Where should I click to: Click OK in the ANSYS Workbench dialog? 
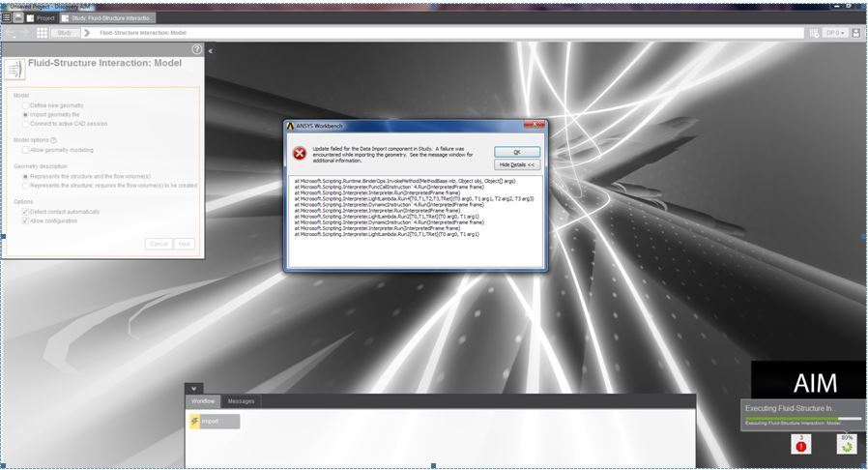coord(517,152)
